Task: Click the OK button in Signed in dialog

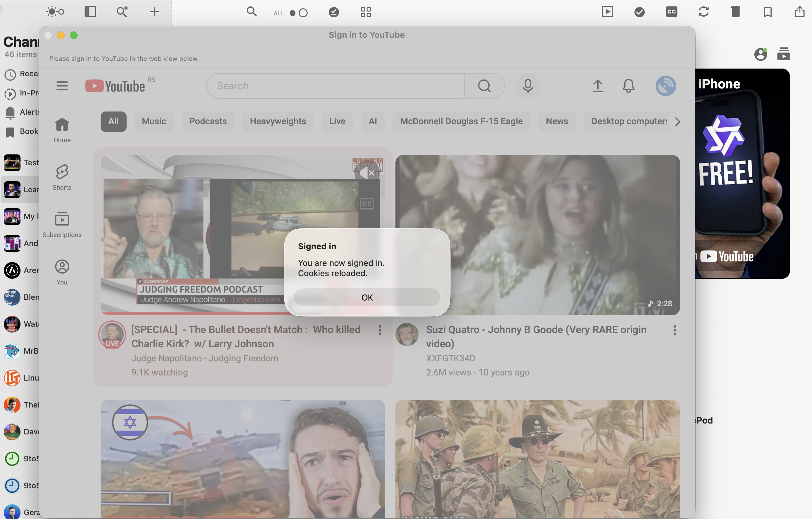Action: (x=367, y=297)
